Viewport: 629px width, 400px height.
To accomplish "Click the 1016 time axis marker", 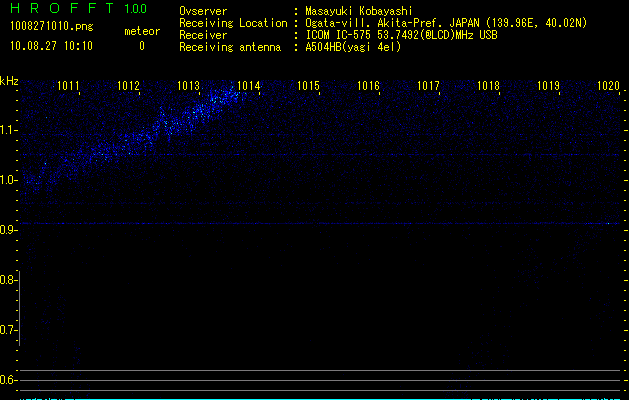I will point(369,86).
